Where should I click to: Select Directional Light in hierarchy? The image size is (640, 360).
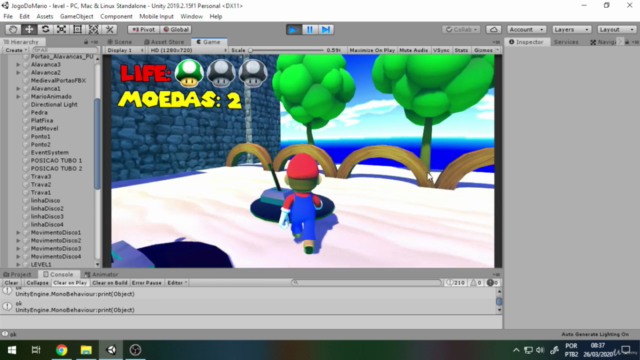[x=54, y=104]
